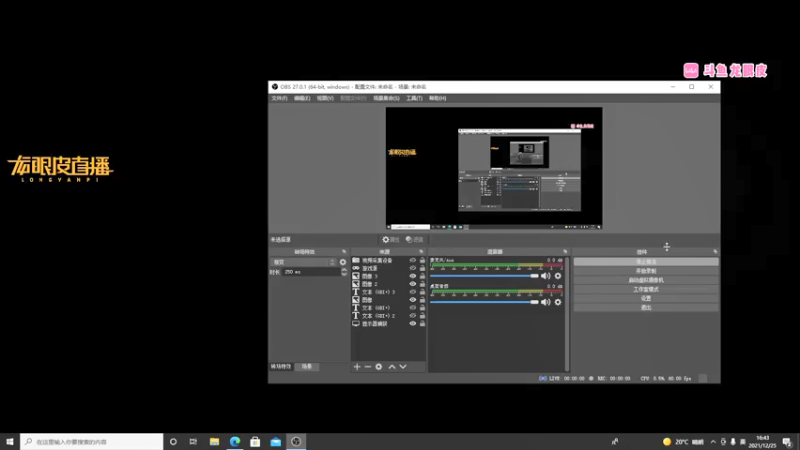
Task: Decrease transition duration with down stepper
Action: click(x=344, y=274)
